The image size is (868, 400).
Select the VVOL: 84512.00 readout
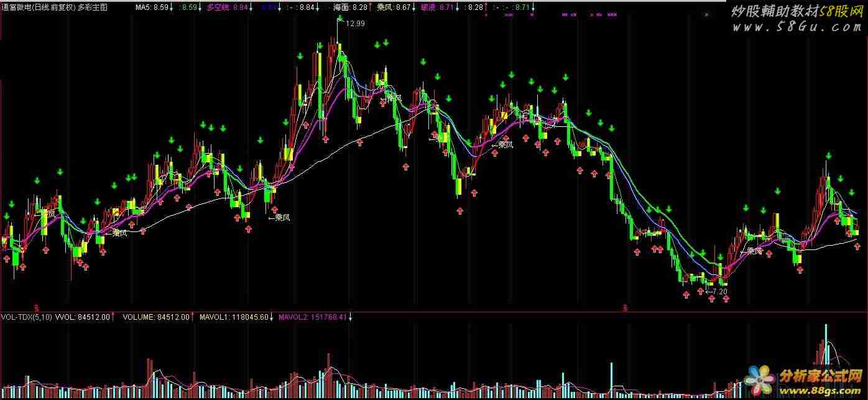(83, 317)
